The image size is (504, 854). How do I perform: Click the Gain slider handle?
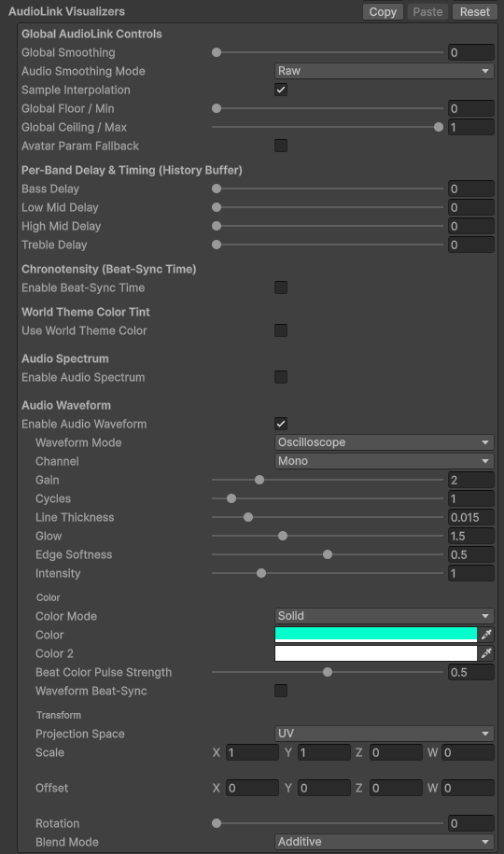coord(259,480)
